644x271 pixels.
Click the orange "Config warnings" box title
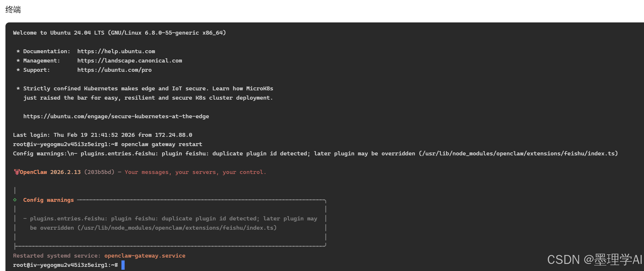tap(48, 200)
